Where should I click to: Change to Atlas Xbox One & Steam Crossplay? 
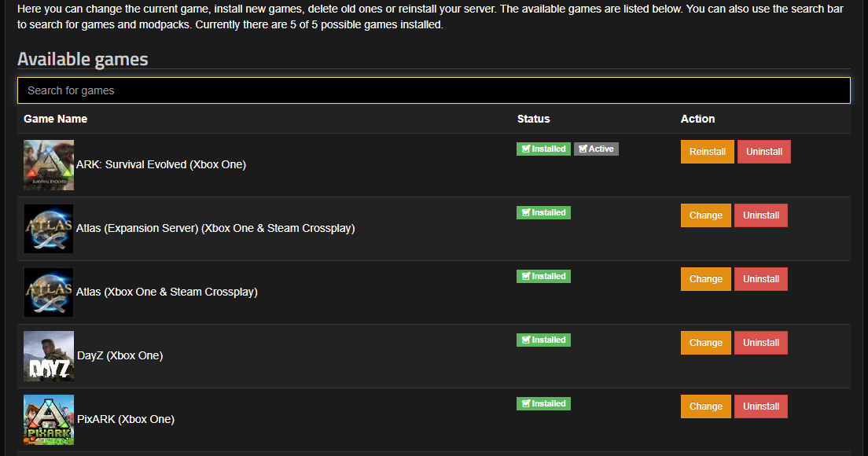(x=706, y=279)
